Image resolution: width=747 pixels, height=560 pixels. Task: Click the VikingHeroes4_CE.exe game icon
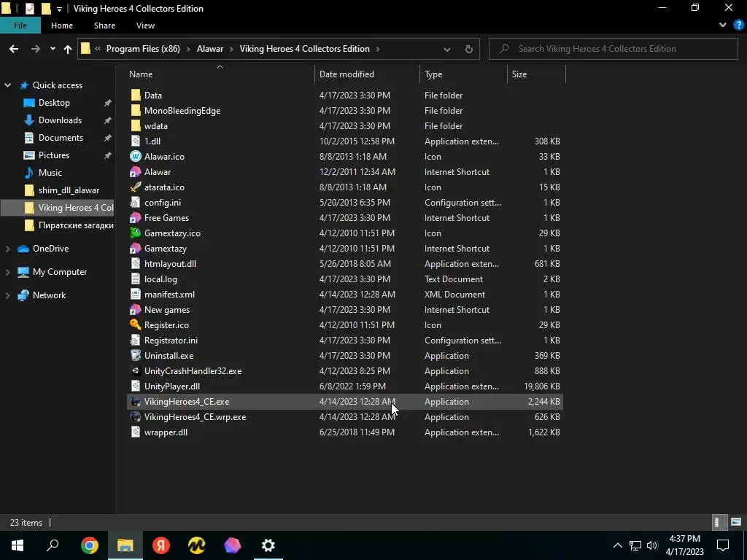136,402
